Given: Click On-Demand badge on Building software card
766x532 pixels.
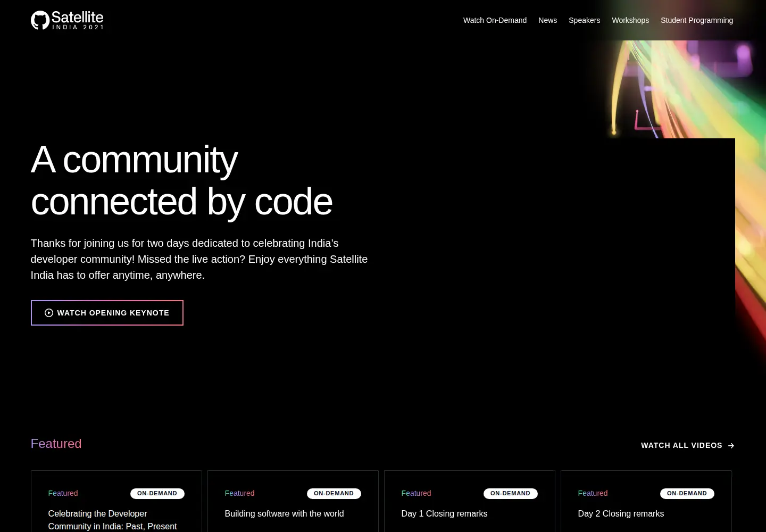Looking at the screenshot, I should coord(334,493).
